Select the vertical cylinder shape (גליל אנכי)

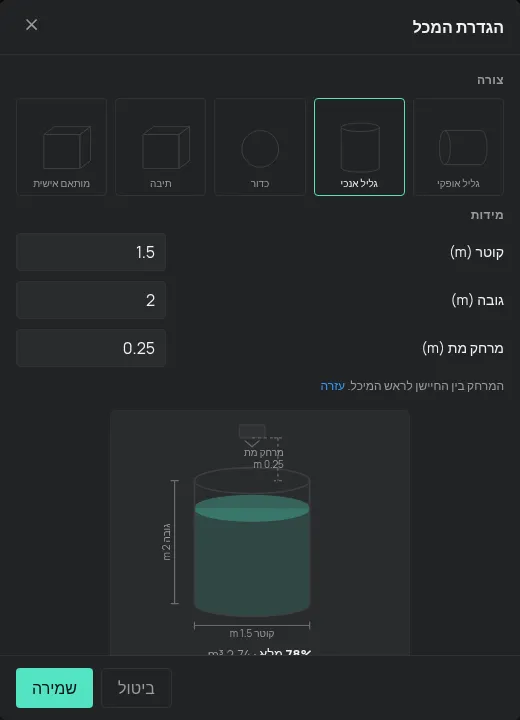(x=359, y=147)
